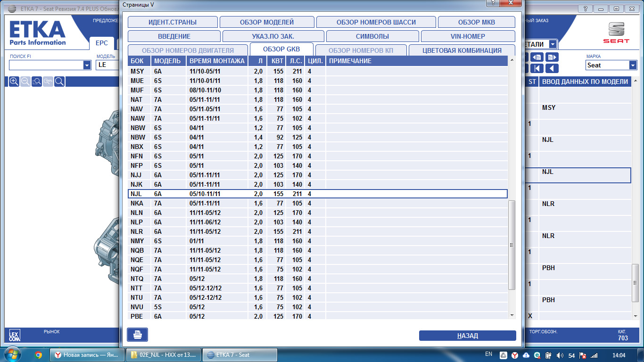Select the MSY row in the GKB table
644x362 pixels.
(318, 71)
